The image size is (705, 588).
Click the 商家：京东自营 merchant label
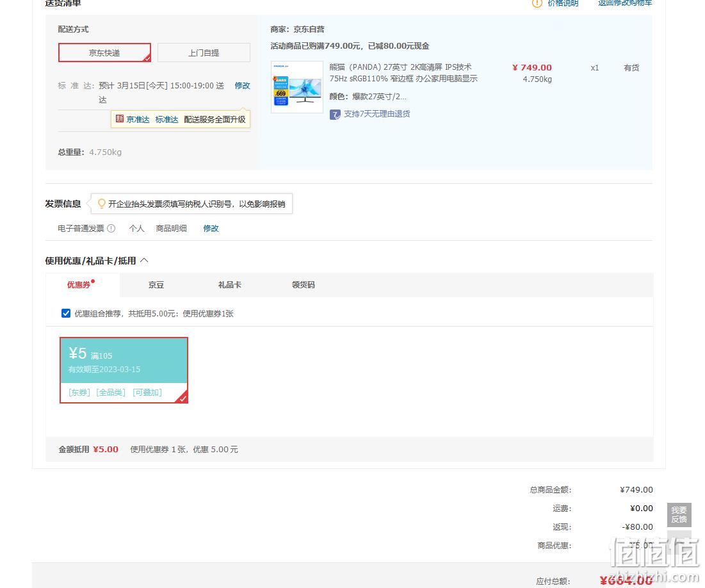tap(297, 29)
